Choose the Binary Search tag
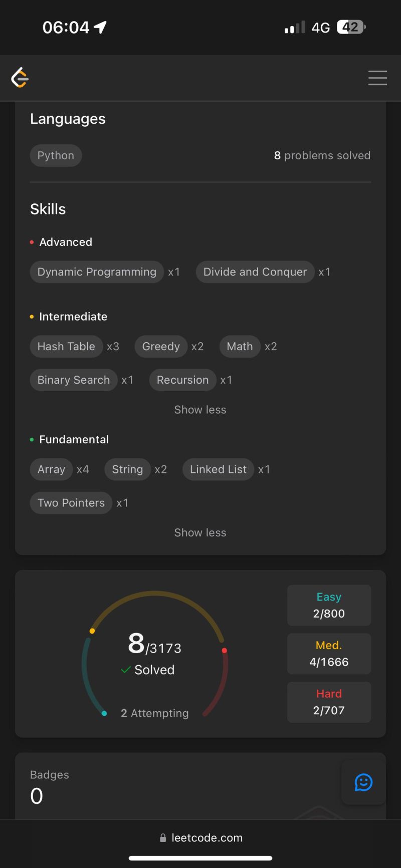 (74, 380)
